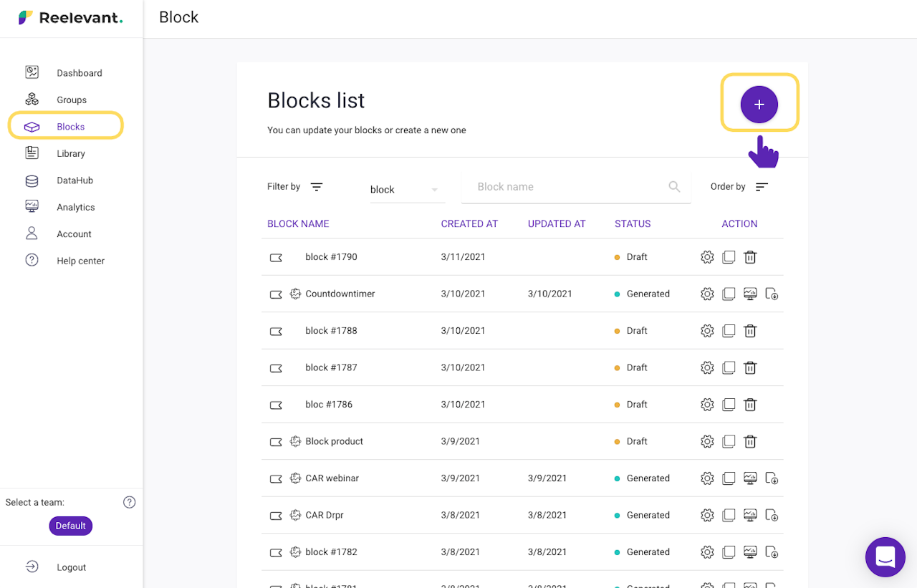Click the Block name search field
The height and width of the screenshot is (588, 917).
[566, 187]
